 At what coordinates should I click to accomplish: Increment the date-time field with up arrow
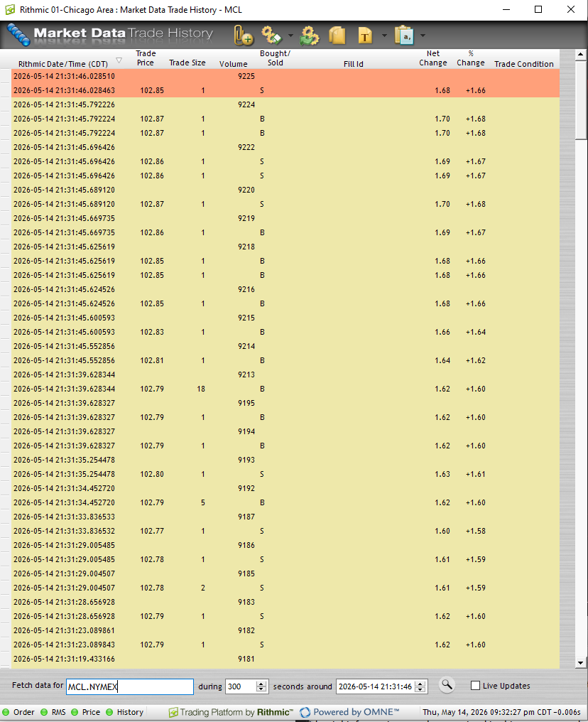coord(420,684)
